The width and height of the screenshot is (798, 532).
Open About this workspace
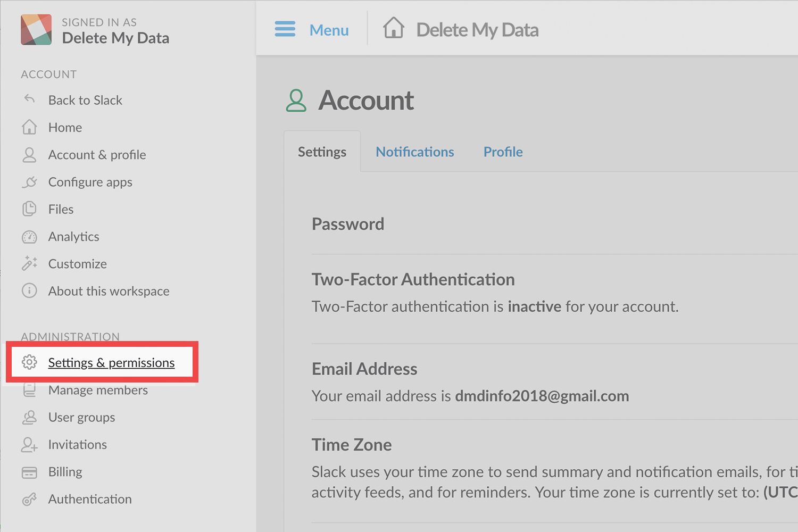[x=109, y=291]
